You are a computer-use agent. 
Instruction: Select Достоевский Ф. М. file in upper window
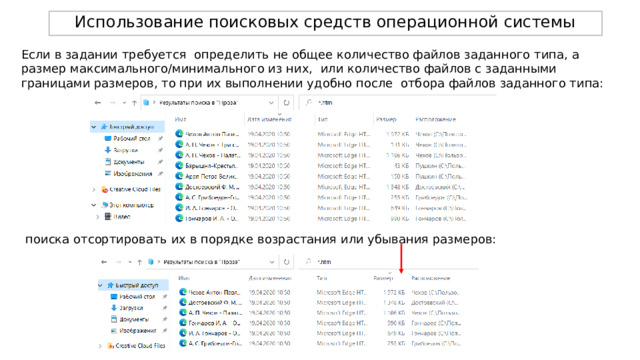(212, 187)
